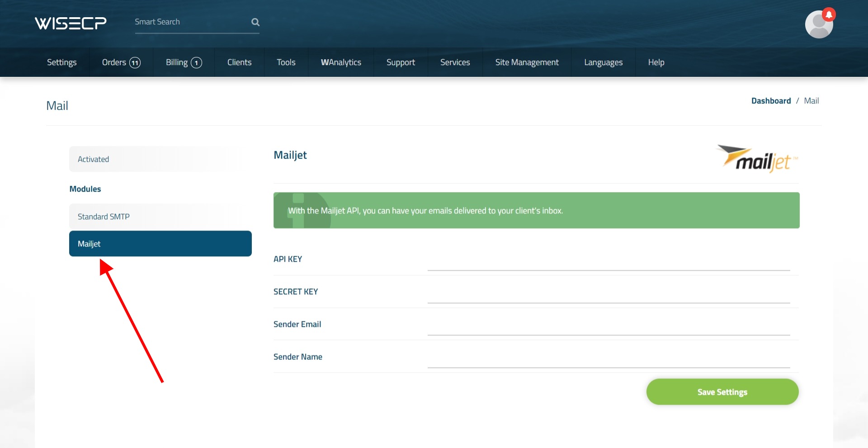Select the Mailjet module
The height and width of the screenshot is (448, 868).
[160, 244]
